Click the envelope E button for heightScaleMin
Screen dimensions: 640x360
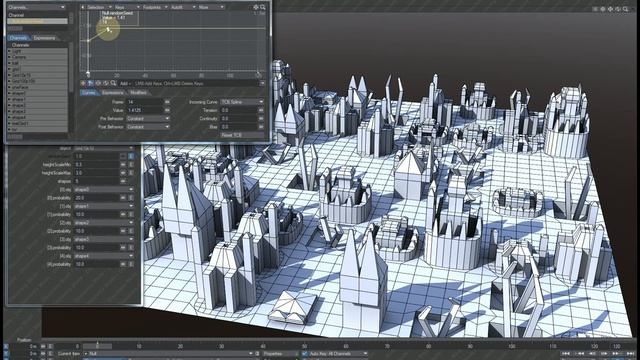[131, 164]
